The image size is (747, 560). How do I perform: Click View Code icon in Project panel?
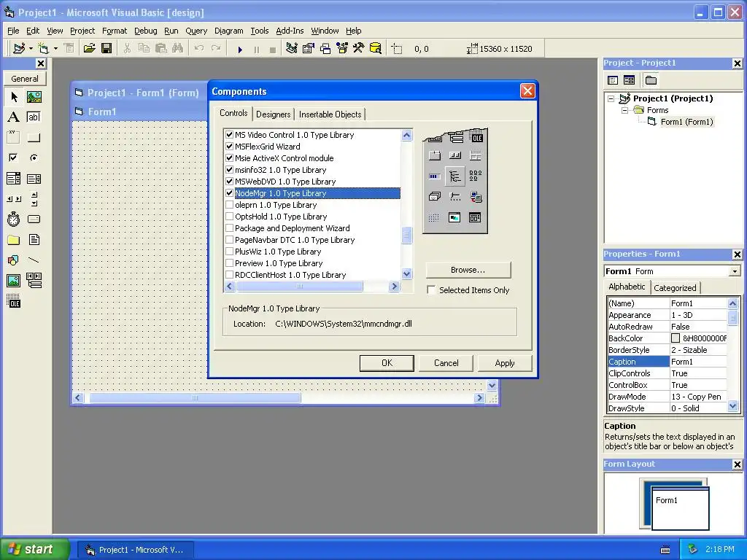click(x=613, y=80)
